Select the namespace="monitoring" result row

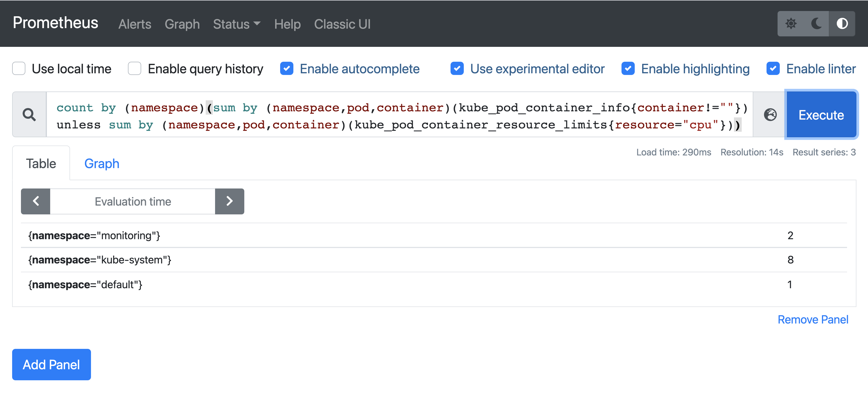click(x=434, y=235)
